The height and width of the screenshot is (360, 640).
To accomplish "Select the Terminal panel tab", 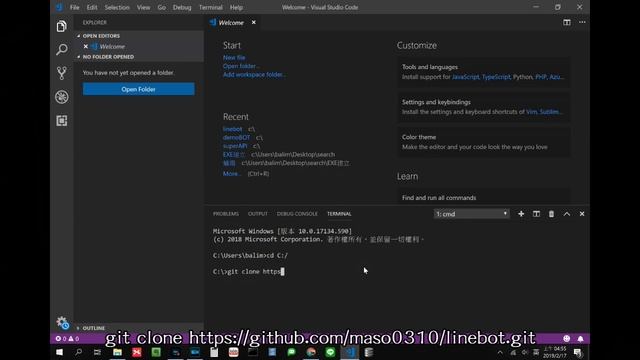I will pos(339,214).
